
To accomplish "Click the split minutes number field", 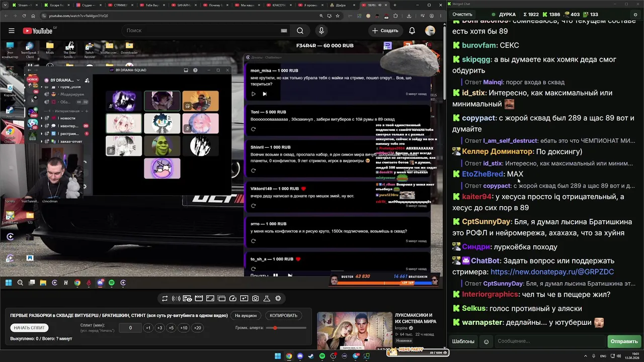I will point(130,328).
